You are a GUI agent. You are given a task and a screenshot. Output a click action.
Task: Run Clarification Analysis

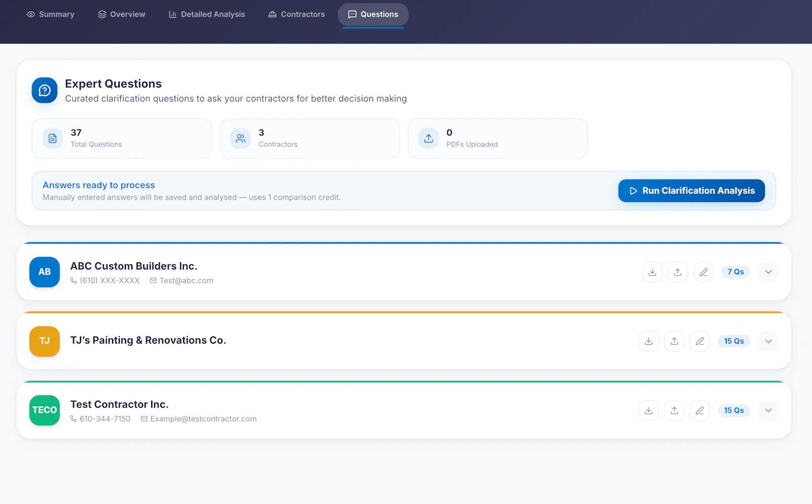click(691, 191)
